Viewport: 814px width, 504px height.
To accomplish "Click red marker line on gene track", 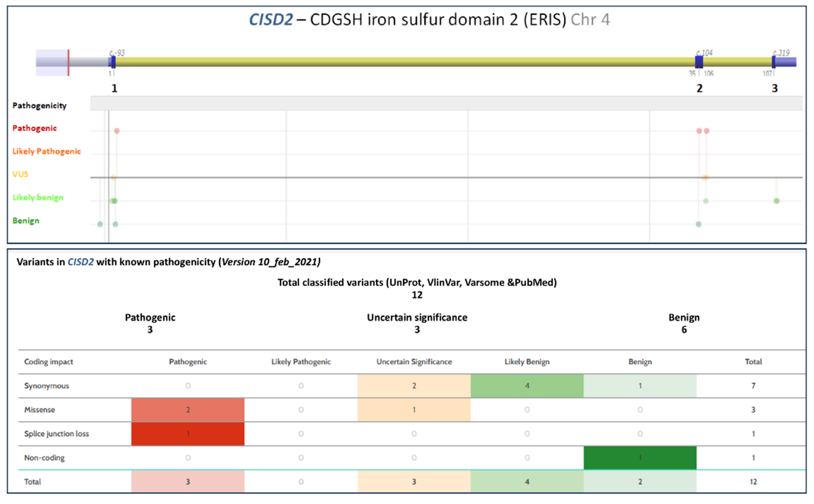I will pyautogui.click(x=68, y=63).
